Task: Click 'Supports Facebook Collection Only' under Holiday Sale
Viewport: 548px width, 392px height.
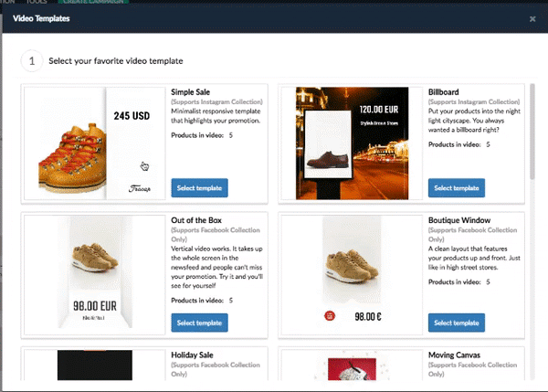Action: pyautogui.click(x=216, y=369)
